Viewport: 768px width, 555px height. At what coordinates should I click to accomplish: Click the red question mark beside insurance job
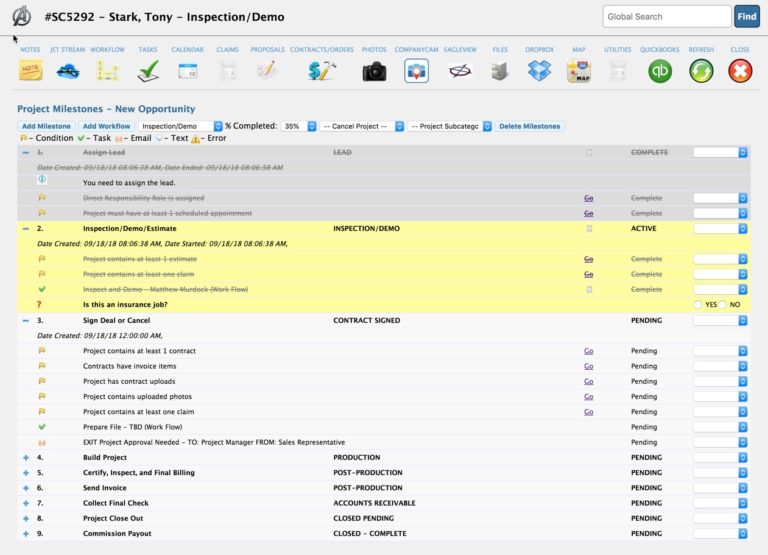pos(39,305)
